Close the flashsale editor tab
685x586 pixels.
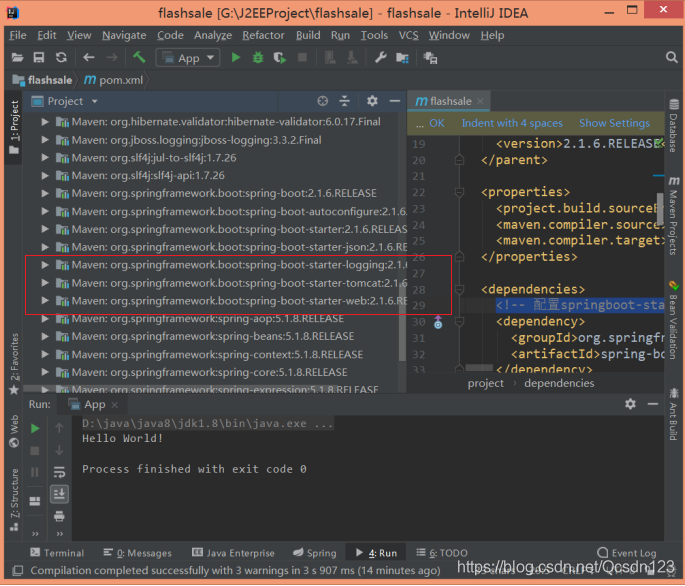480,101
